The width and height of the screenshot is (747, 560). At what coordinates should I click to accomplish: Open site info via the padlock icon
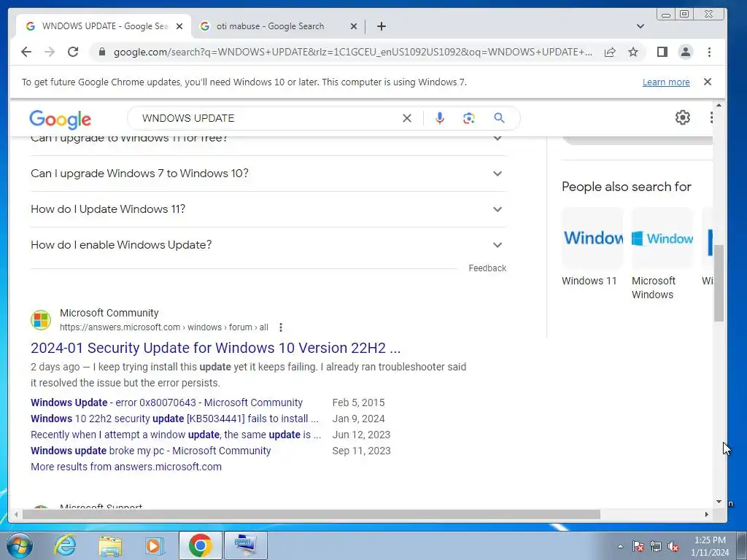point(101,52)
